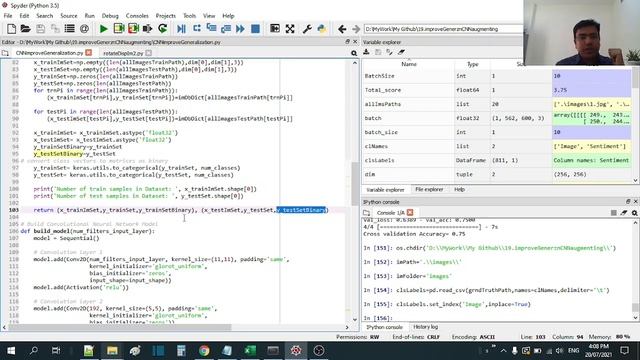Close the CNNimproveGeneralization.py tab
The height and width of the screenshot is (360, 640).
click(x=89, y=53)
